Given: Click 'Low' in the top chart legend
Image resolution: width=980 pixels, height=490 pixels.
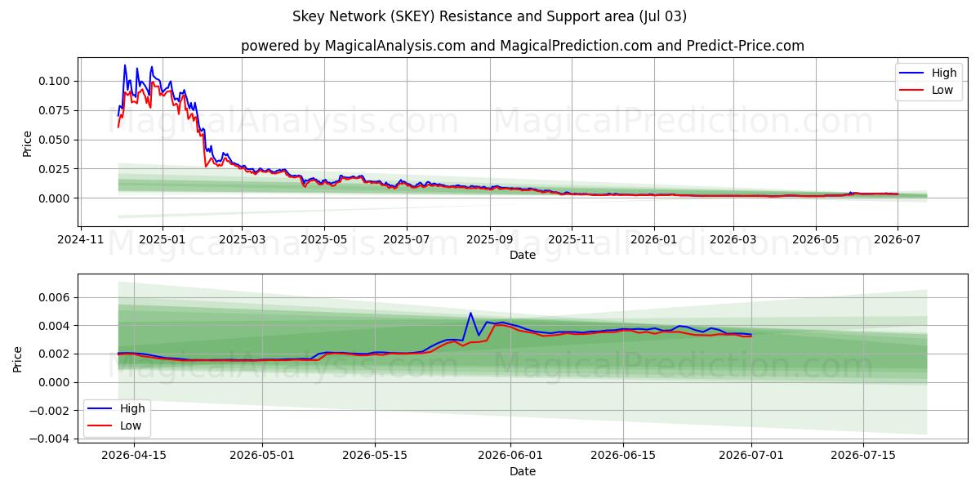Looking at the screenshot, I should [x=943, y=90].
